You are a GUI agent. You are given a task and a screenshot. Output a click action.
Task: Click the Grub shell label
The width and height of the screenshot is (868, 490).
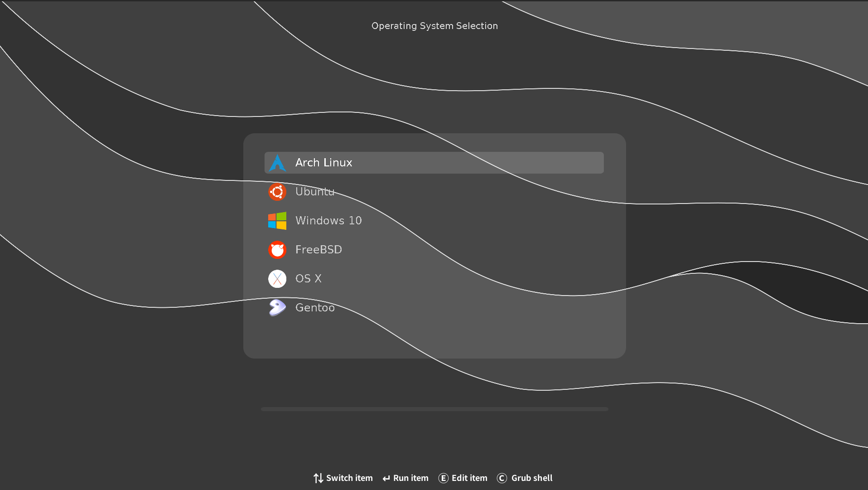tap(532, 478)
